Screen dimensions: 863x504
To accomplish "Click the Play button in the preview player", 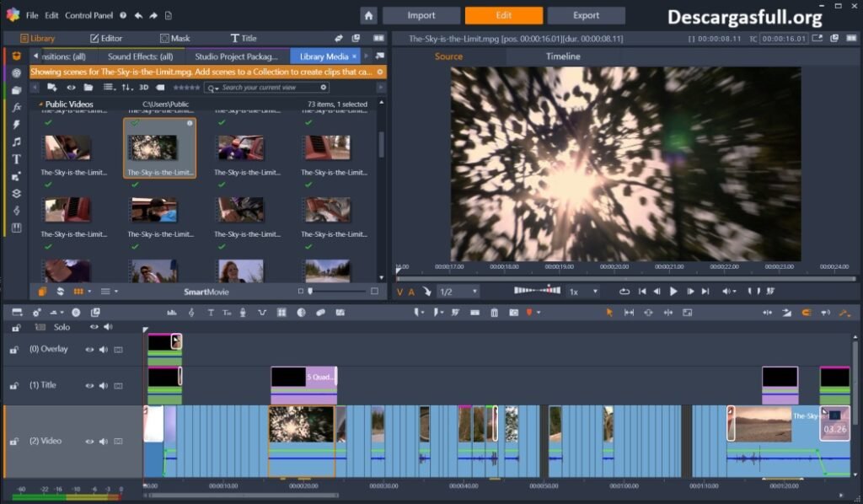I will pos(673,292).
